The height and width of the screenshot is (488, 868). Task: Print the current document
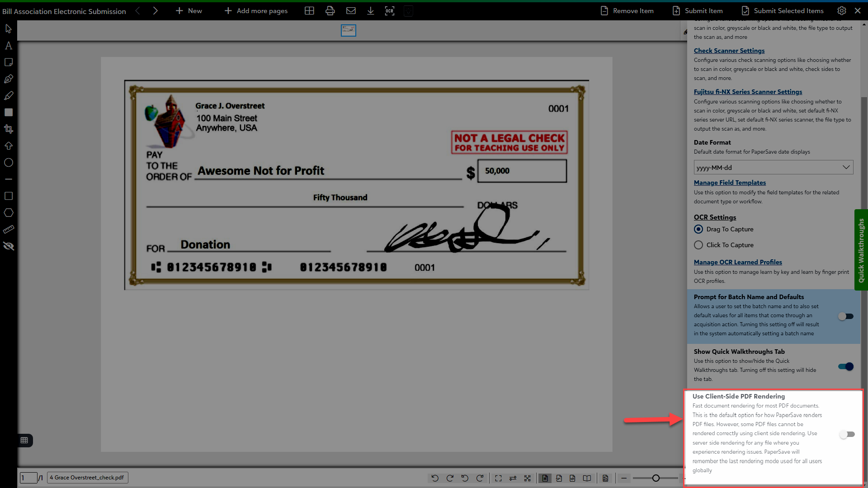point(330,10)
